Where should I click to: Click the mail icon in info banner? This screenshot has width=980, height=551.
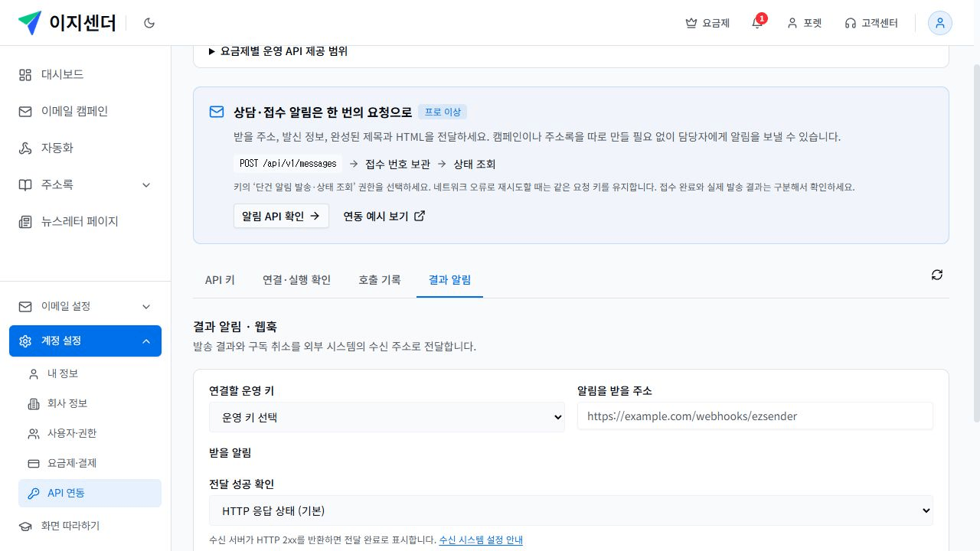(217, 112)
